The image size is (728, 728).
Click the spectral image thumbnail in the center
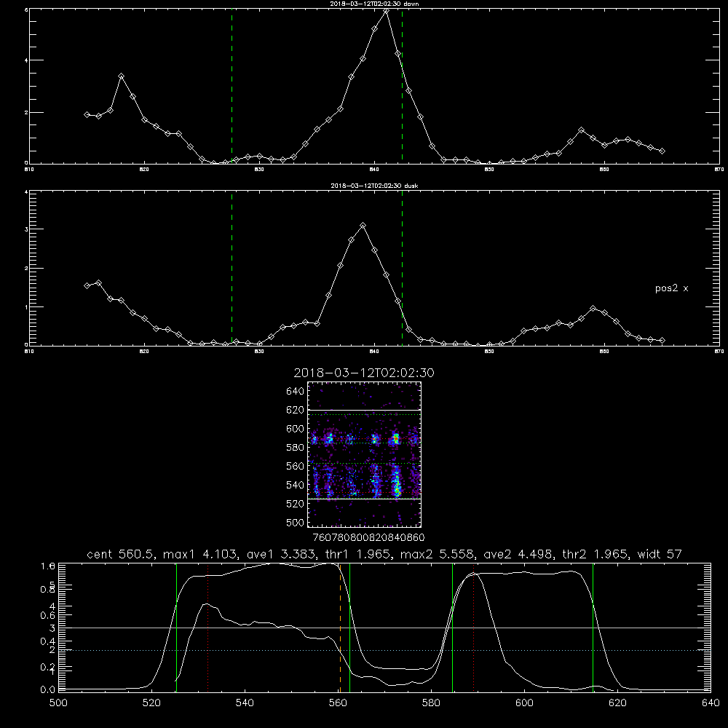click(364, 454)
